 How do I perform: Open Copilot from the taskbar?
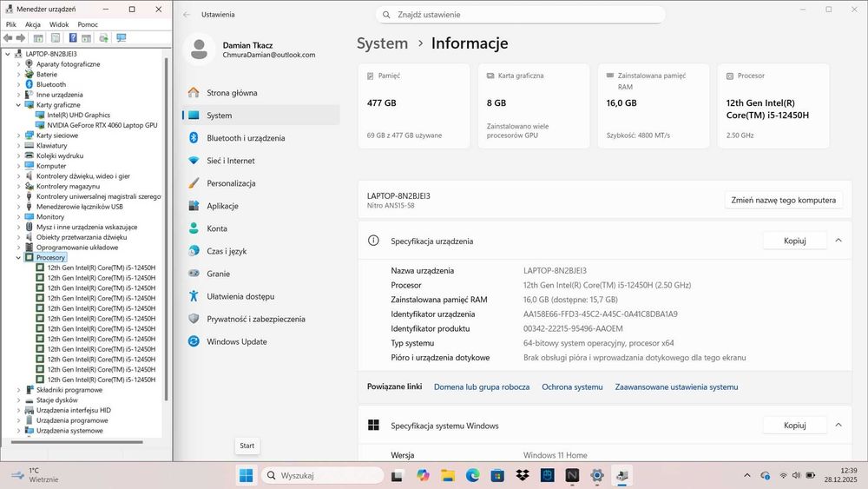[423, 476]
